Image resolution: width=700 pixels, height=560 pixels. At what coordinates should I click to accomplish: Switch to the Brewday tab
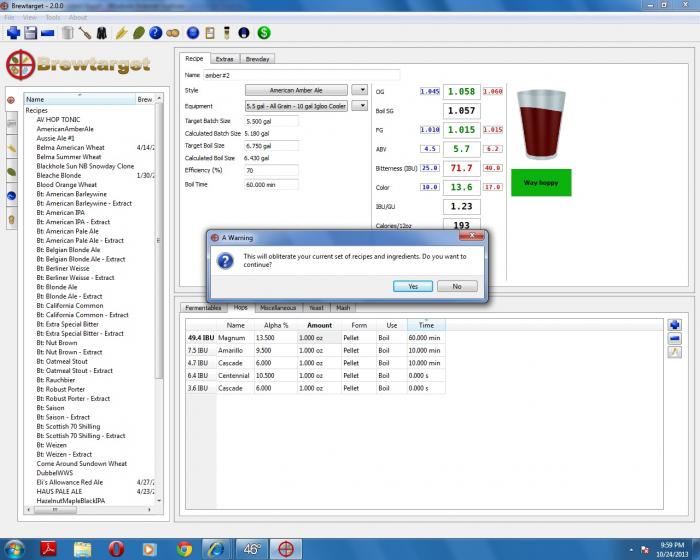tap(258, 59)
